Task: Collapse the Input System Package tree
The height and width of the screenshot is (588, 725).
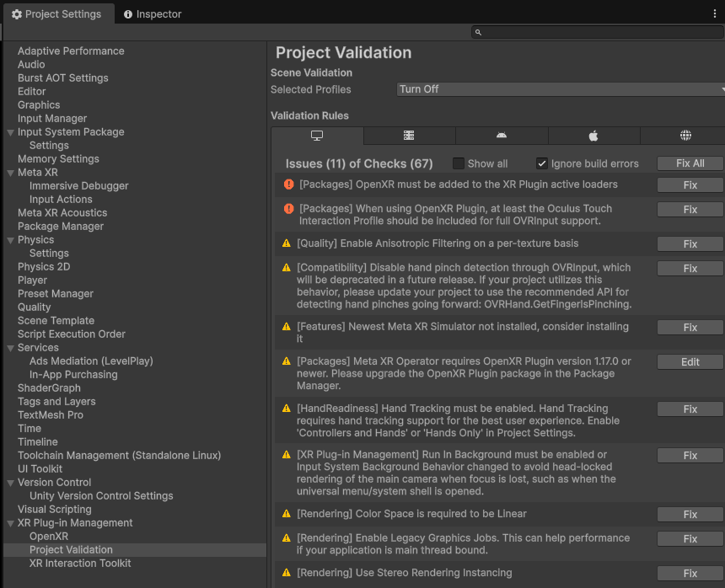Action: click(x=10, y=132)
